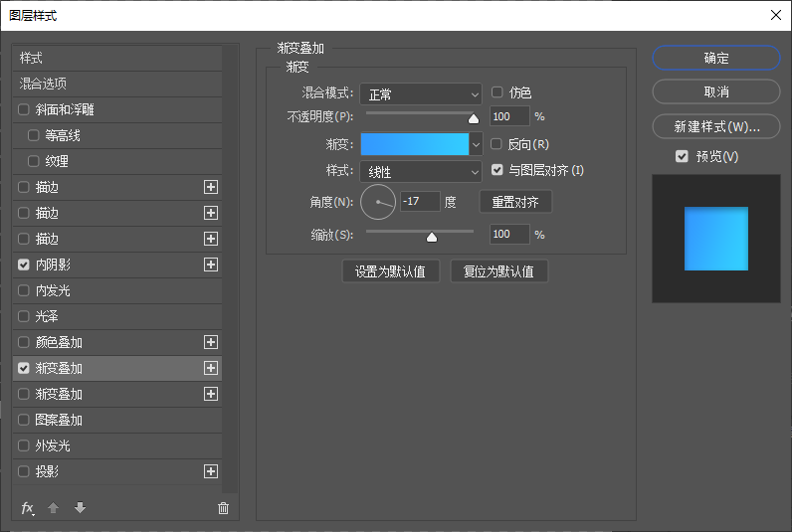Uncheck the 预览(V) checkbox
The image size is (792, 532).
[x=682, y=156]
